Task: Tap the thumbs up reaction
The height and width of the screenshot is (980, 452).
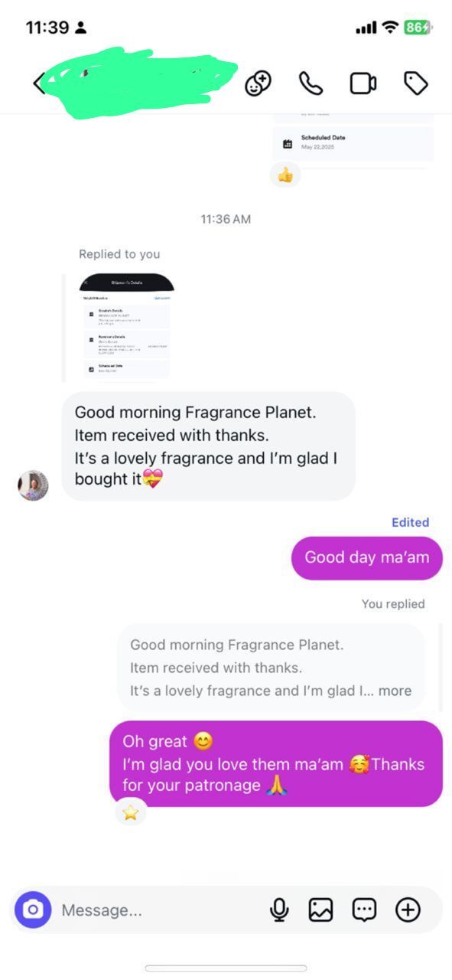Action: point(285,175)
